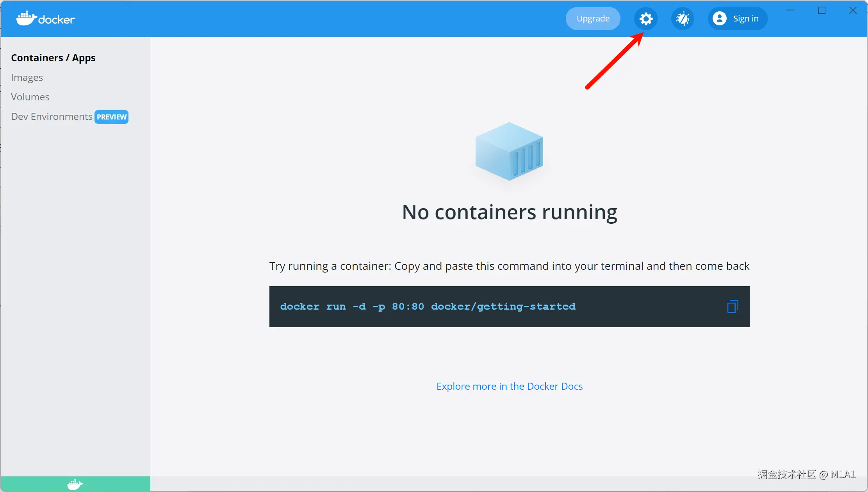The height and width of the screenshot is (492, 868).
Task: Click the troubleshoot bug icon
Action: [x=683, y=19]
